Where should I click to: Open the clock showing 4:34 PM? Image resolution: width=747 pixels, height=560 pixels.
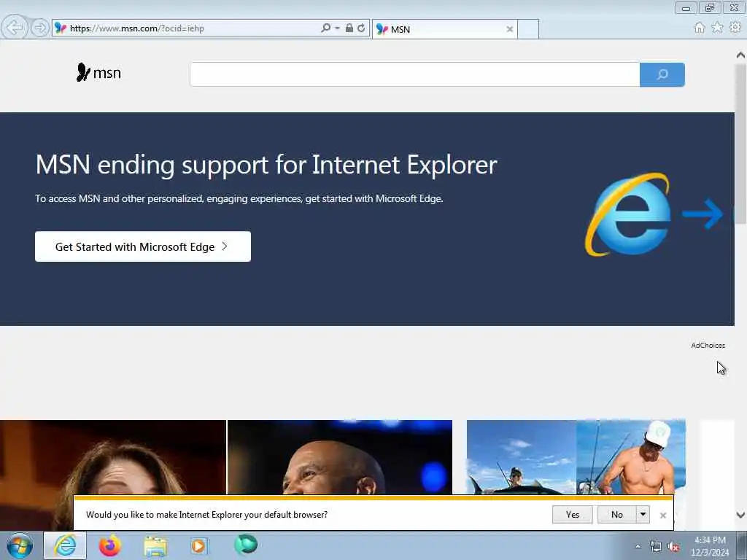point(710,546)
